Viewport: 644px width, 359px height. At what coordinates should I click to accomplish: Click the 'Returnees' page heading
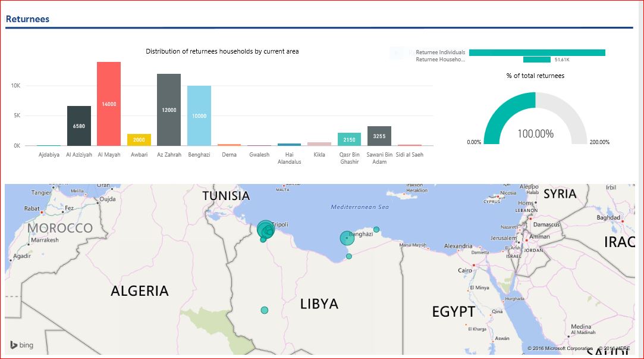[27, 19]
